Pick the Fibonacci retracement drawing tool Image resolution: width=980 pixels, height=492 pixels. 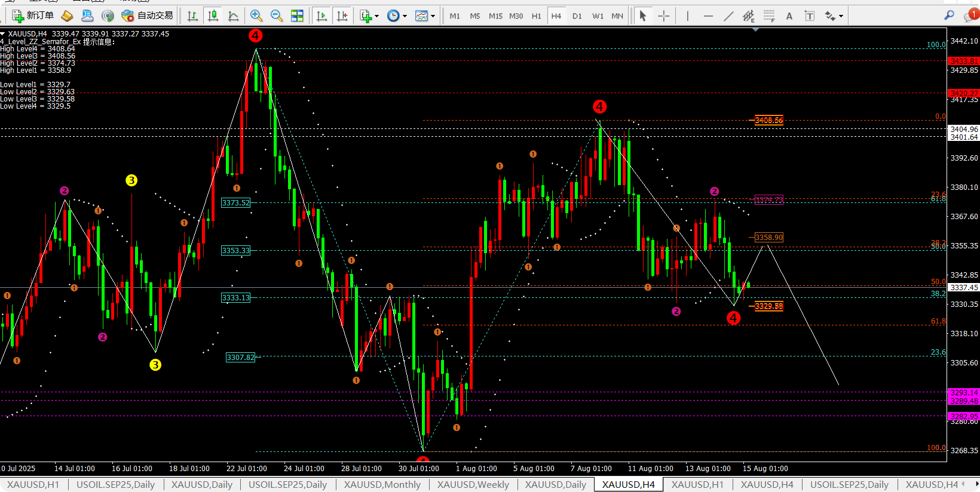pyautogui.click(x=769, y=16)
